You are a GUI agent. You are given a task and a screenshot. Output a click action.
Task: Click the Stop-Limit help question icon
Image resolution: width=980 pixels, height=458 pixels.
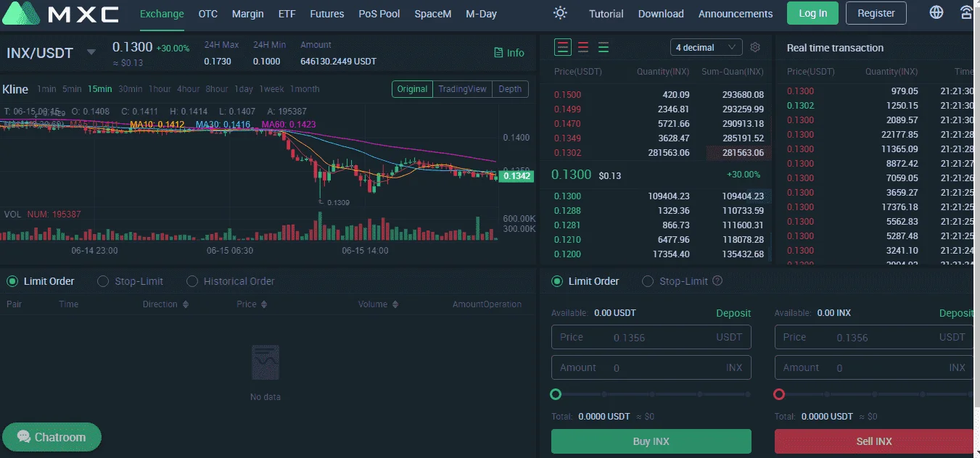pos(717,281)
